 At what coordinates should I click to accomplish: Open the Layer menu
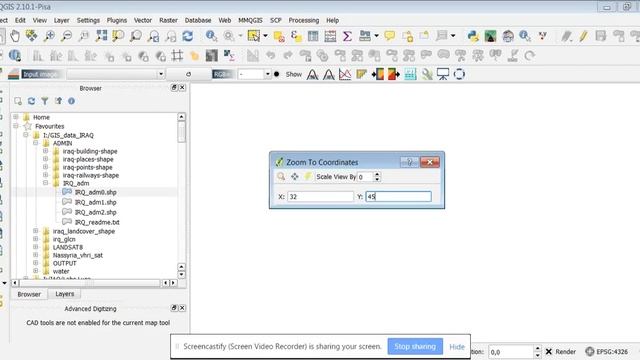[61, 20]
